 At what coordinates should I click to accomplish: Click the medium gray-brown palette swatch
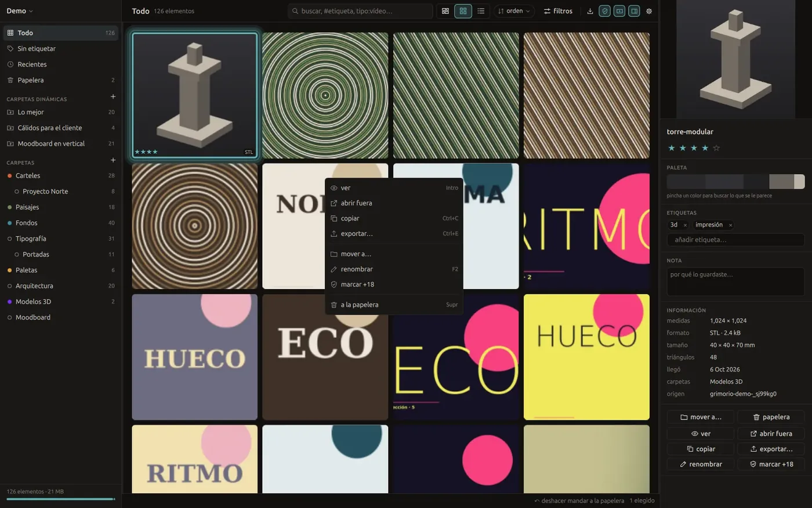tap(781, 182)
